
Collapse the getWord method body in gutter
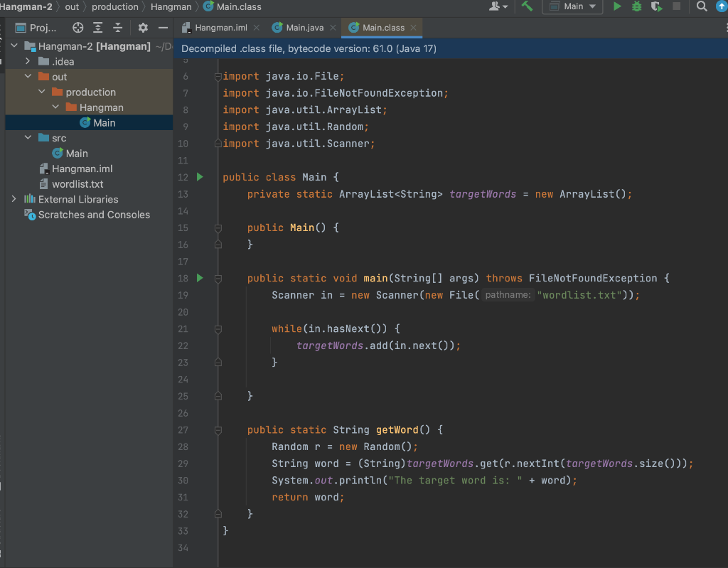218,429
